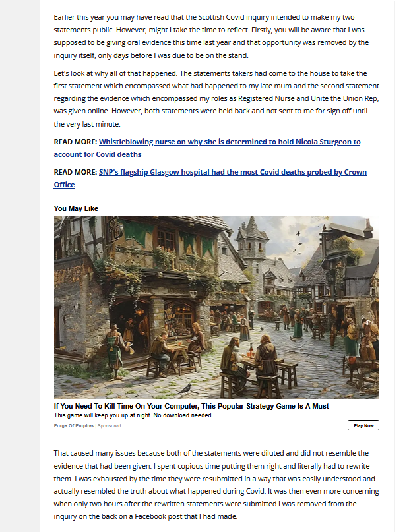Screen dimensions: 409x532
Task: Open the medieval village game ad image
Action: tap(216, 307)
